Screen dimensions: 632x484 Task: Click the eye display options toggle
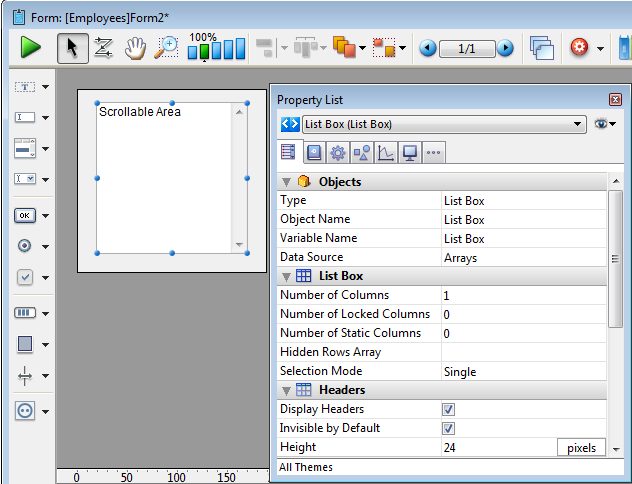[x=601, y=124]
